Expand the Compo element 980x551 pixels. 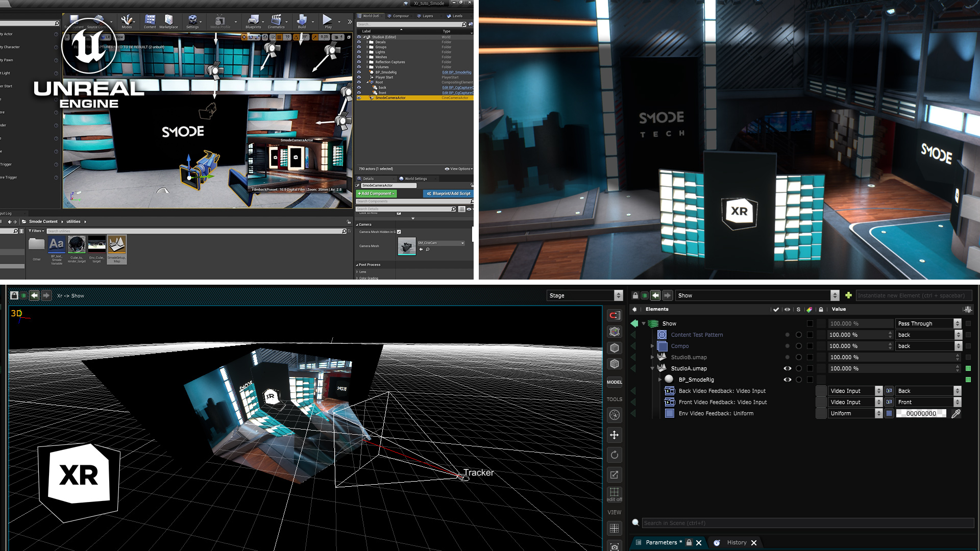click(x=652, y=346)
